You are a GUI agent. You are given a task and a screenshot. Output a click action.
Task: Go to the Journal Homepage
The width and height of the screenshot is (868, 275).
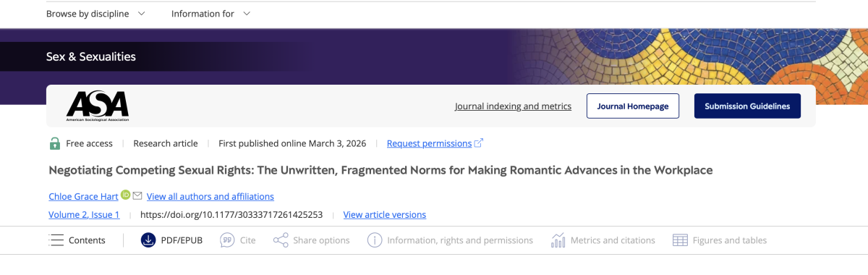point(633,106)
